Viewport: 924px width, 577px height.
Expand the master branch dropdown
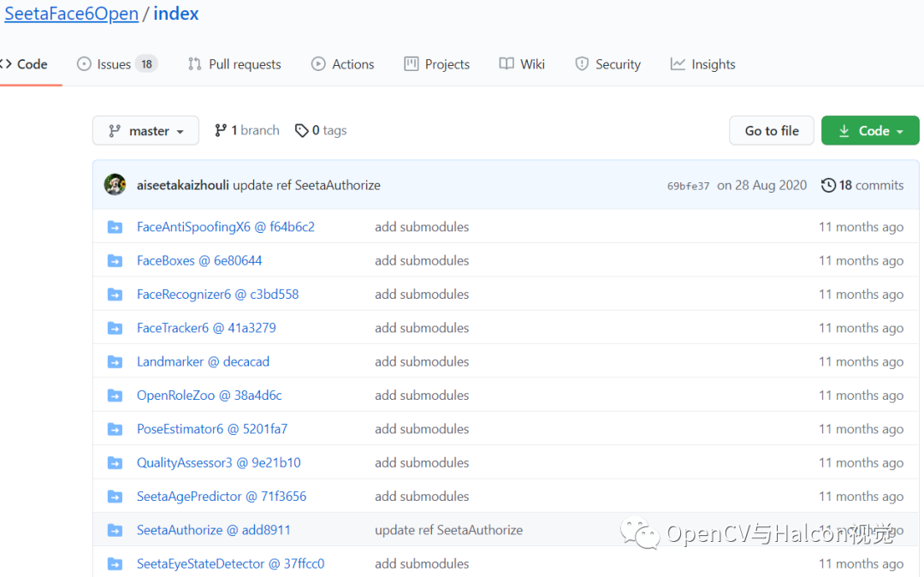point(145,130)
